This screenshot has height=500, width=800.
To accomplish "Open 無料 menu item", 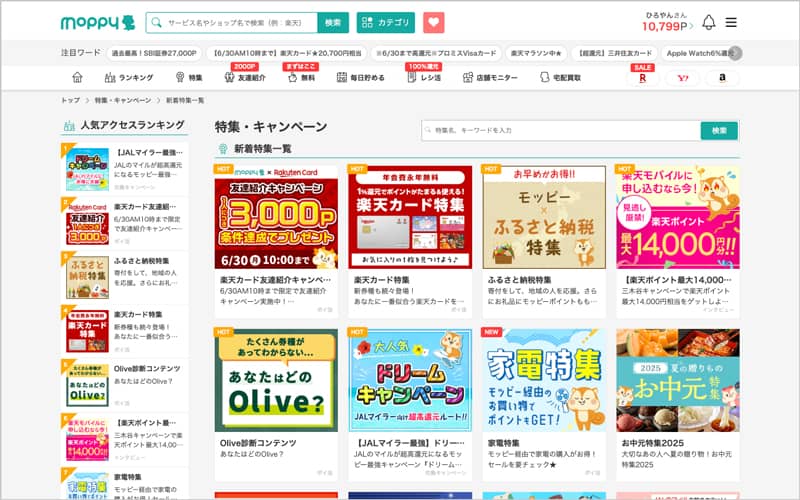I will pyautogui.click(x=302, y=78).
